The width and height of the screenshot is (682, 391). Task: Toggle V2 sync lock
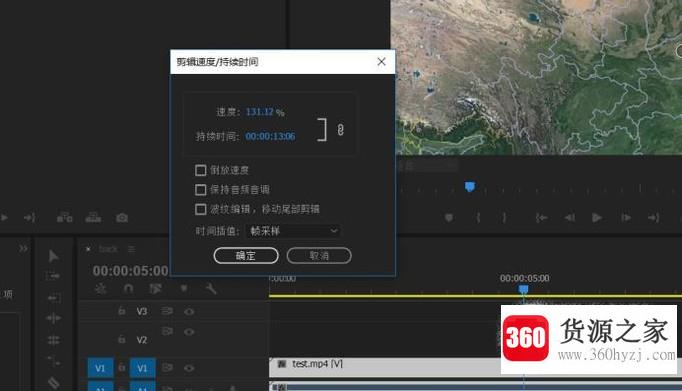167,331
